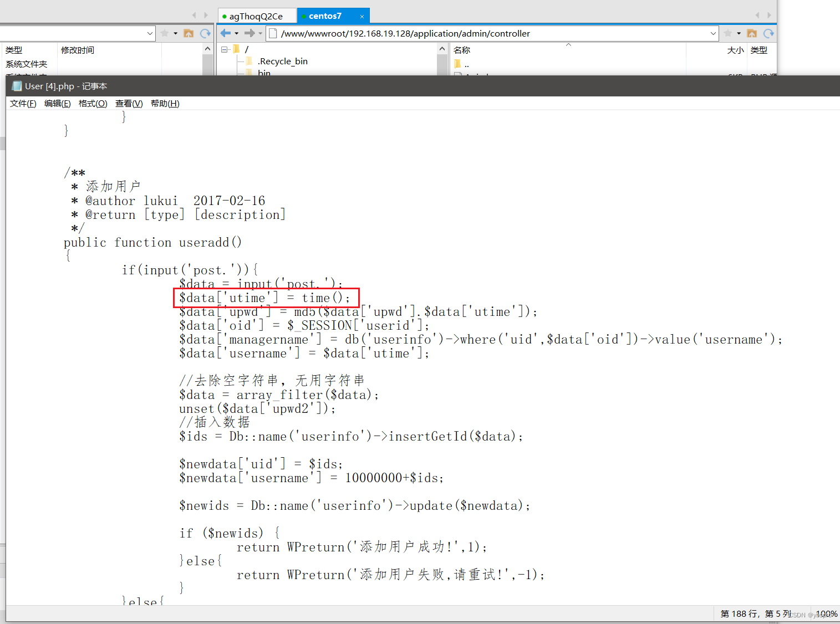Viewport: 840px width, 624px height.
Task: Open the left pane bookmark dropdown arrow
Action: [175, 33]
